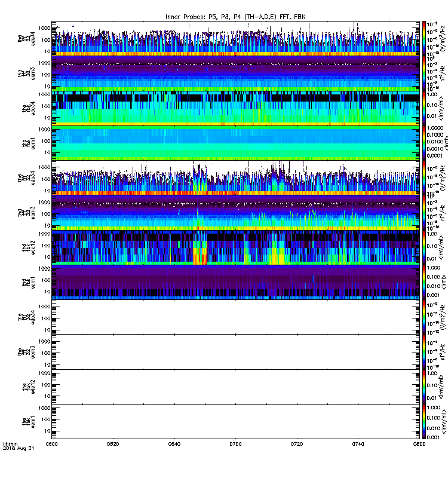Select the thd fft edc34 spectrogram panel

click(x=235, y=177)
